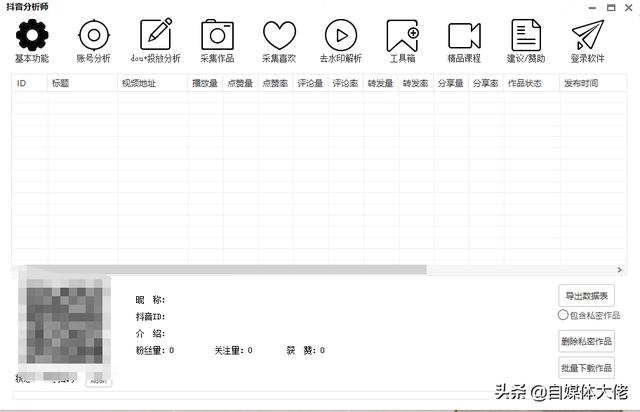Click the pixelated avatar thumbnail
Image resolution: width=640 pixels, height=412 pixels.
(x=64, y=325)
